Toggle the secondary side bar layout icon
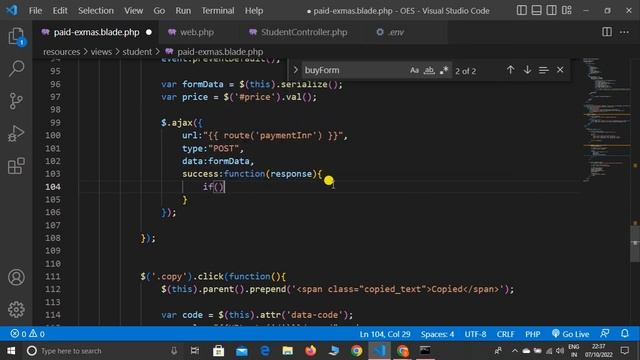The image size is (640, 360). point(551,10)
